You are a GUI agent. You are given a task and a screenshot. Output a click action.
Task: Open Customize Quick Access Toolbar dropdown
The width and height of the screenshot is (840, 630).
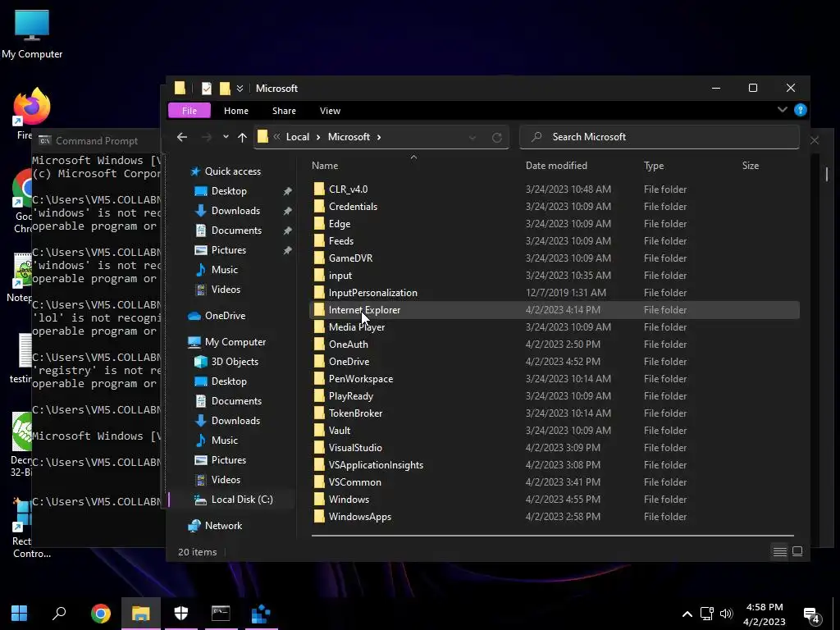coord(240,89)
